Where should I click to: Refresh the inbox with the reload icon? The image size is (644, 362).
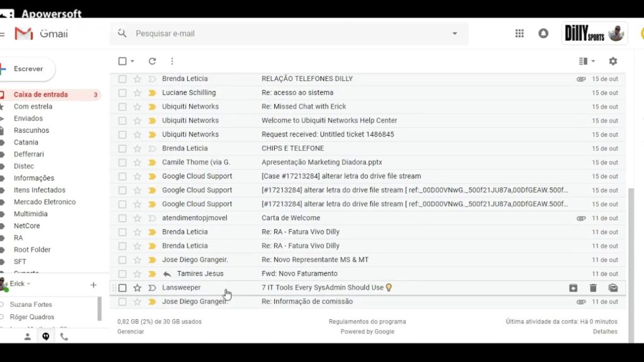(152, 61)
